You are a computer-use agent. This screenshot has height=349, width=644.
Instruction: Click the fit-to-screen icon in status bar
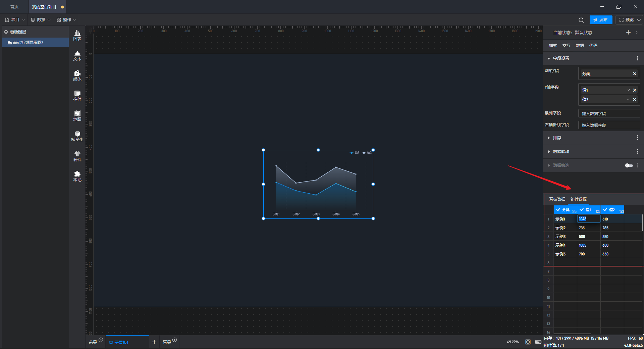[528, 342]
